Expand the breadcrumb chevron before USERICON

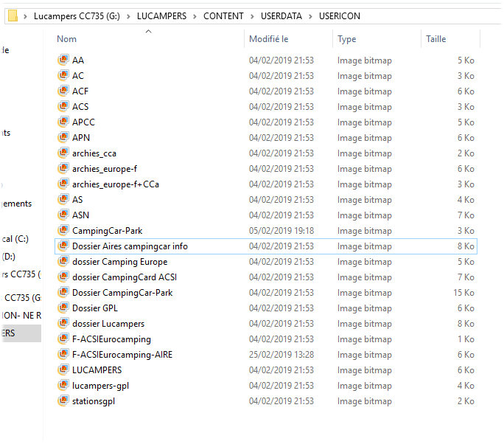[x=311, y=16]
